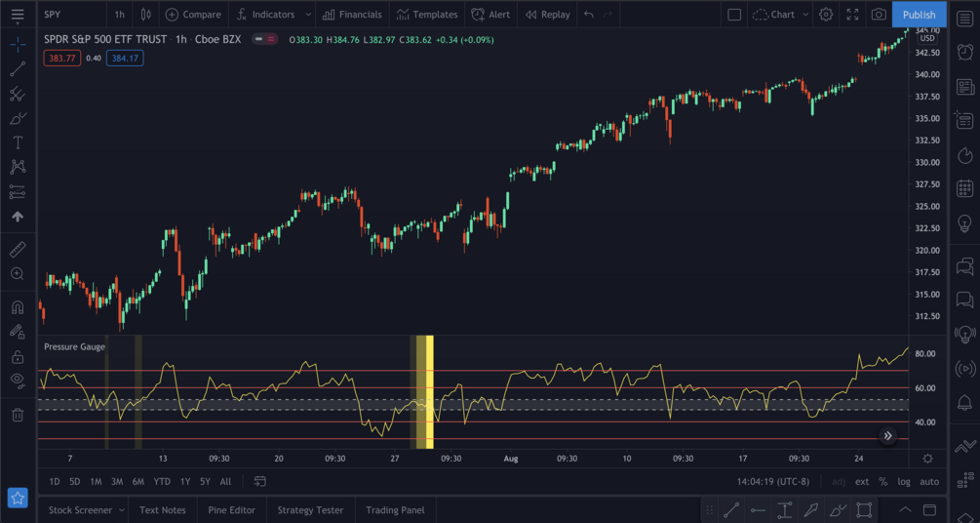
Task: Select the 3M date range
Action: point(117,482)
